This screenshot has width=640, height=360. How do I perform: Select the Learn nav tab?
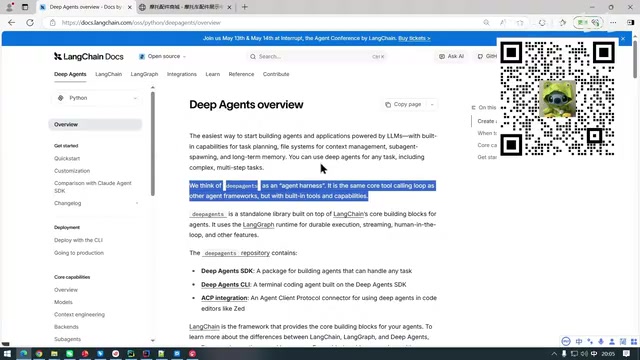pos(213,74)
